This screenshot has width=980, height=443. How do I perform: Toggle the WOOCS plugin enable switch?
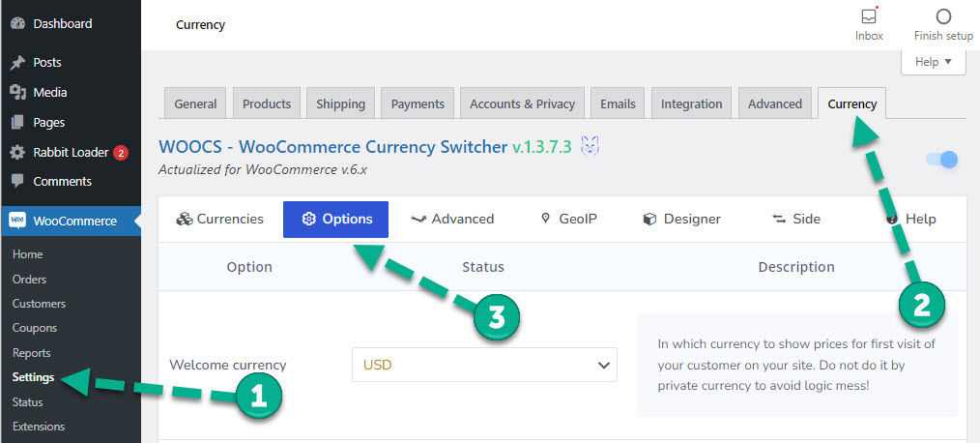click(941, 160)
